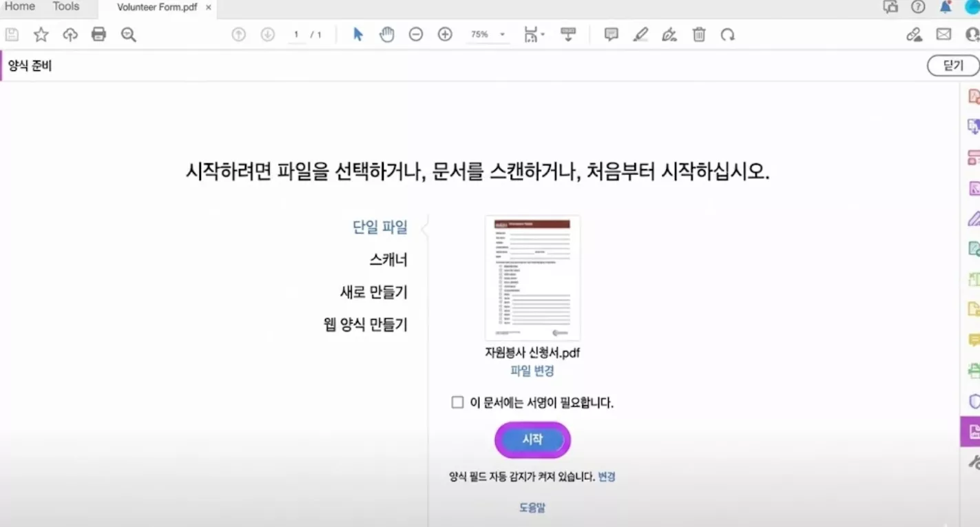
Task: Select the 스캐너 source option
Action: [x=388, y=260]
